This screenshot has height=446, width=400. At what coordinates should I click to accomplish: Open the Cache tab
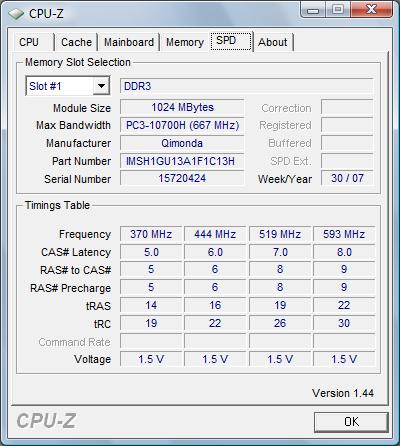[76, 42]
